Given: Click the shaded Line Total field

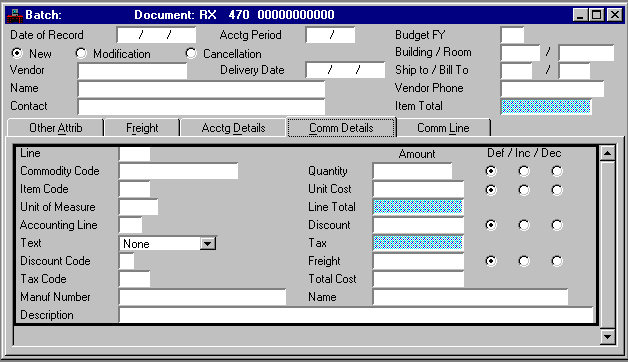Looking at the screenshot, I should 418,207.
